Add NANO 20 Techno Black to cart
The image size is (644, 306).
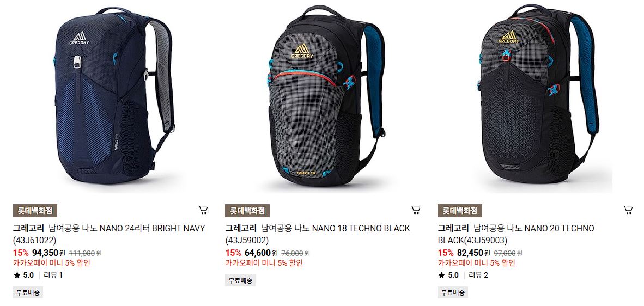point(628,210)
